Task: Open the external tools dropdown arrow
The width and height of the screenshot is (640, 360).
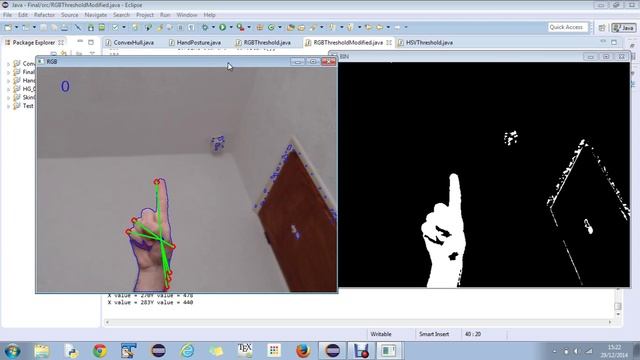Action: click(x=249, y=27)
